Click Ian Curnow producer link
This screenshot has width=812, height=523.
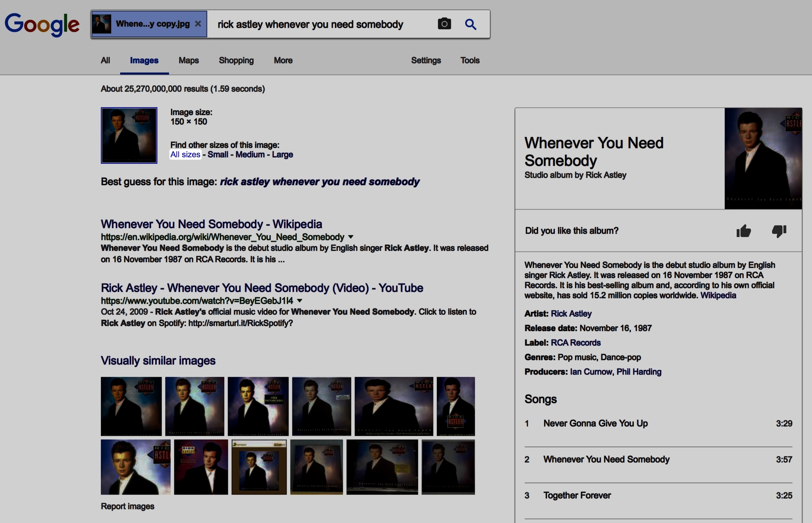(x=592, y=372)
